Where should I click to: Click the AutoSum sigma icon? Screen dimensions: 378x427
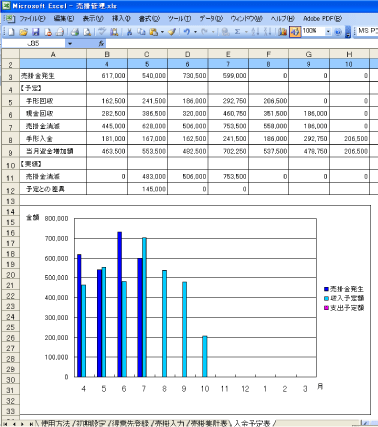click(x=237, y=32)
